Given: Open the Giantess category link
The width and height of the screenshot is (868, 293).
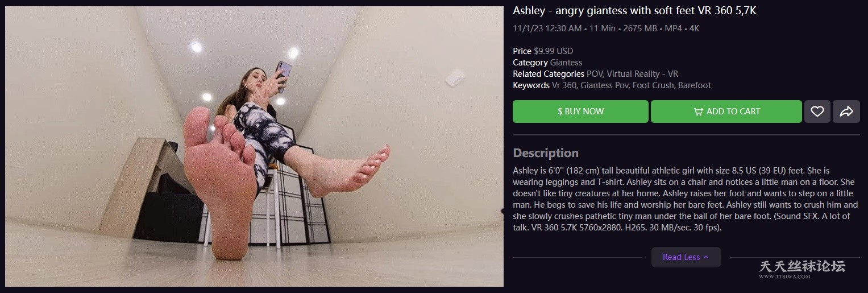Looking at the screenshot, I should (566, 63).
